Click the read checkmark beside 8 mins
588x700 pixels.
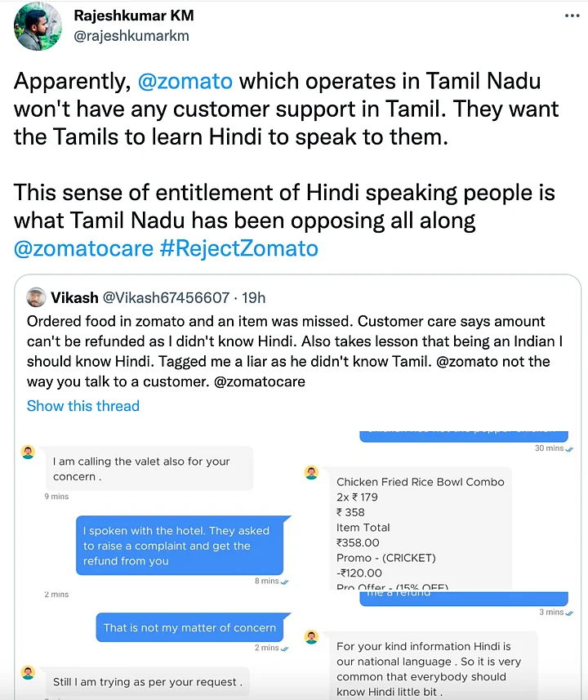click(x=283, y=581)
